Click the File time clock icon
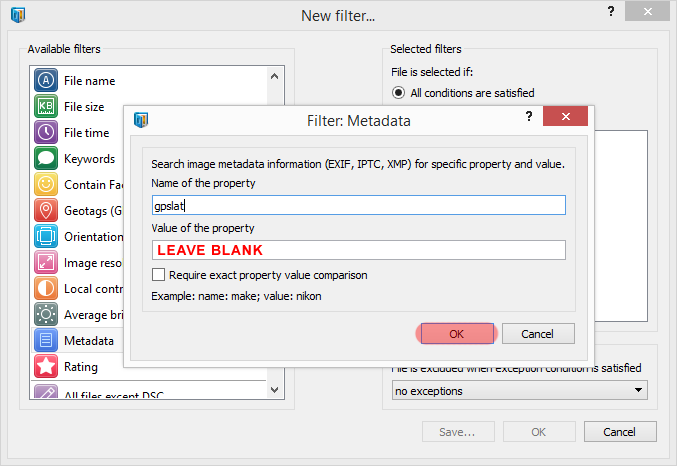The width and height of the screenshot is (677, 466). click(x=45, y=133)
